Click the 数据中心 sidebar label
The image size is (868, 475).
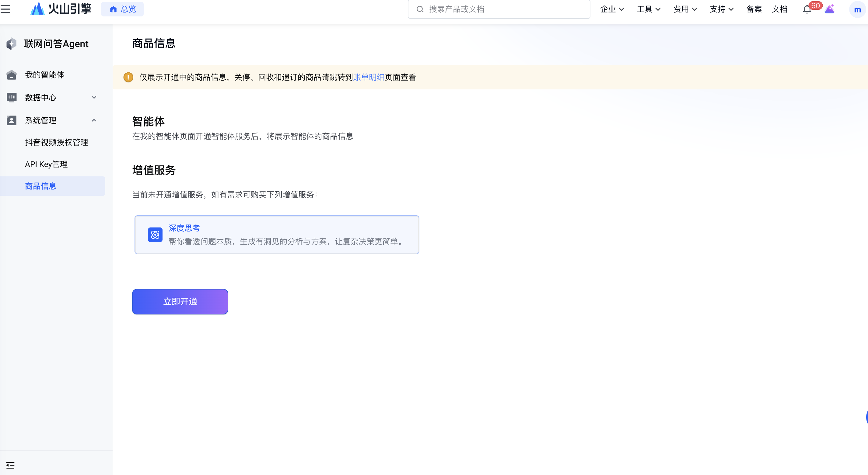point(41,98)
